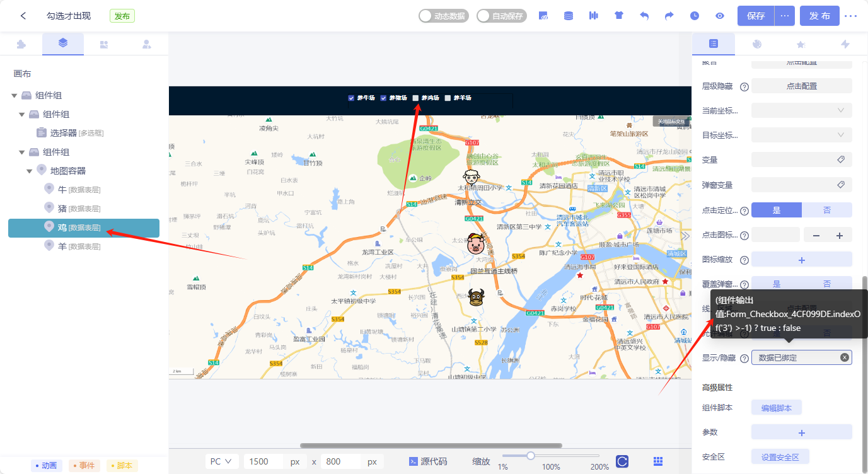Click the help icon beside 图标缩放
Screen dimensions: 868x474
coord(744,260)
